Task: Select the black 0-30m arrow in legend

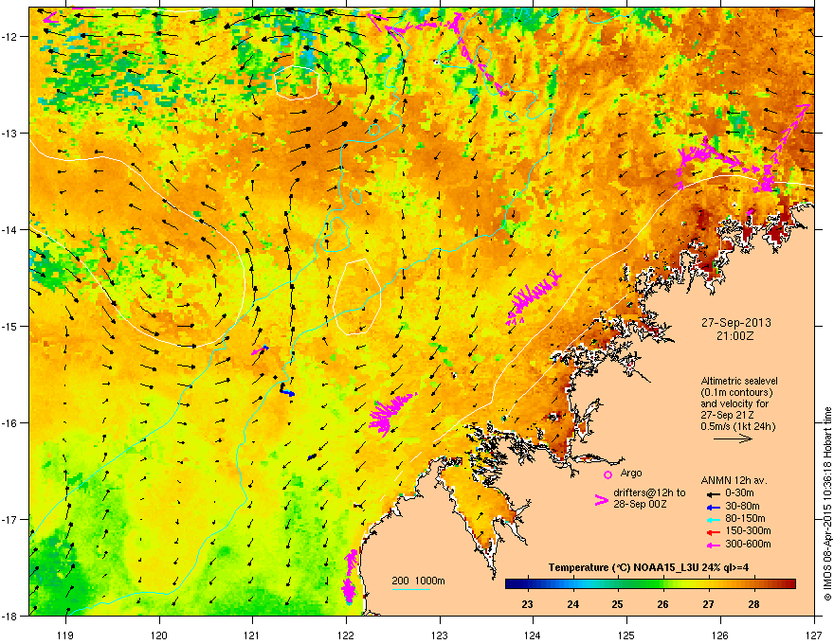Action: click(x=713, y=494)
